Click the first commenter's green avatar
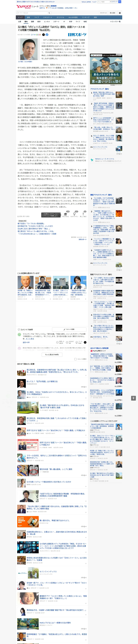138x644 pixels. tap(19, 334)
